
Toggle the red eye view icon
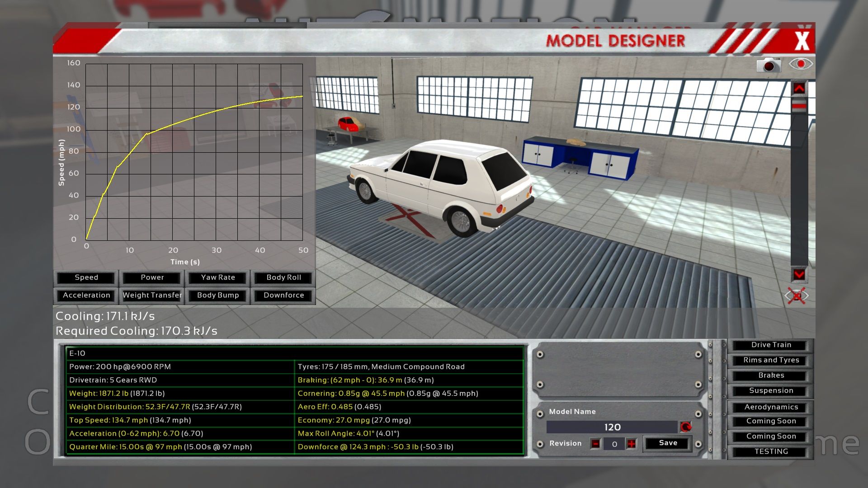pyautogui.click(x=801, y=64)
